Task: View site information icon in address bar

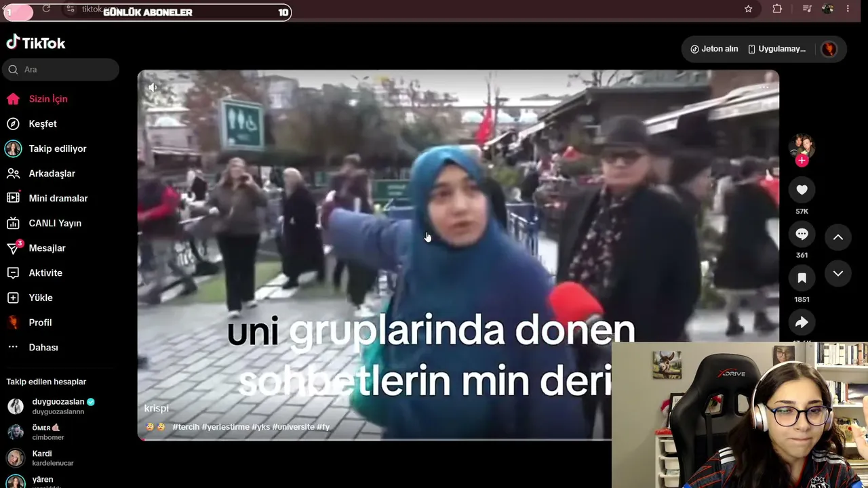Action: [71, 9]
